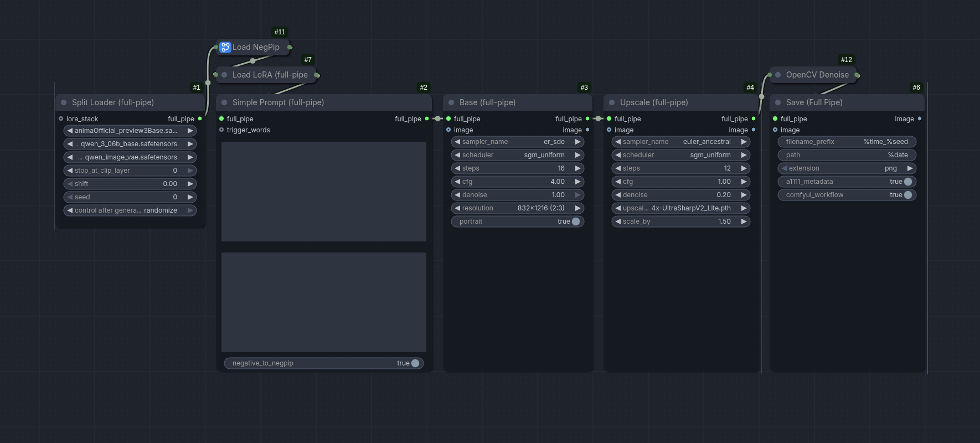Increase steps with right arrow in Base node
The image size is (980, 443).
pyautogui.click(x=577, y=168)
